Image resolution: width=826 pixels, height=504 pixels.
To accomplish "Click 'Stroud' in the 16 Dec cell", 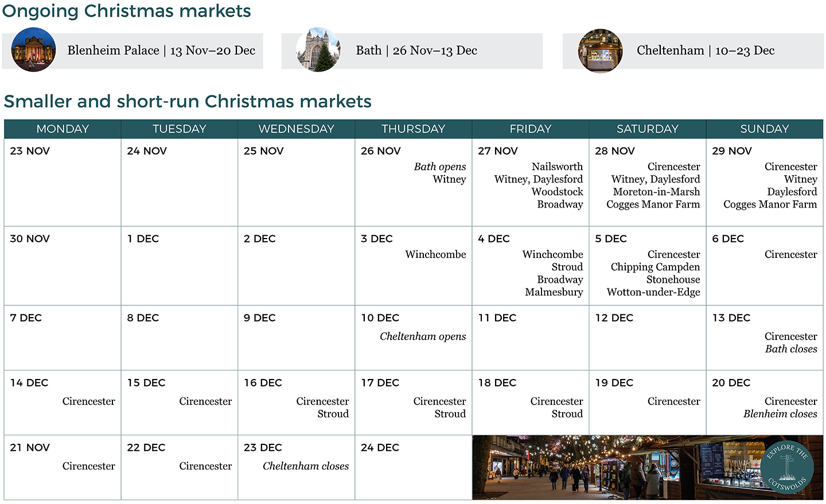I will click(333, 414).
